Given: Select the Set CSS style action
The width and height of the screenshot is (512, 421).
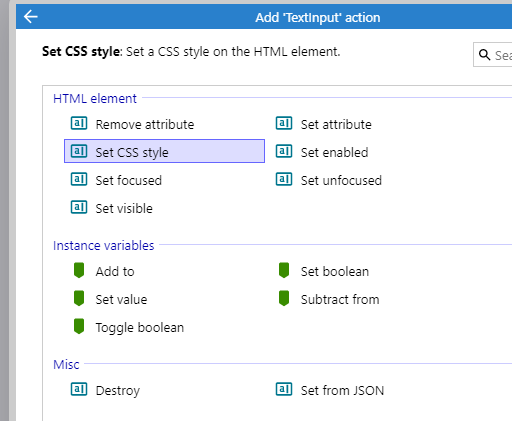Looking at the screenshot, I should click(164, 151).
